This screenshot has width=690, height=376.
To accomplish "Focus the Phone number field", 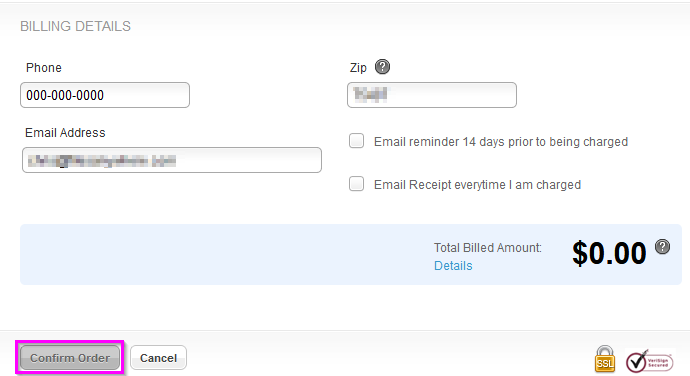I will [105, 95].
